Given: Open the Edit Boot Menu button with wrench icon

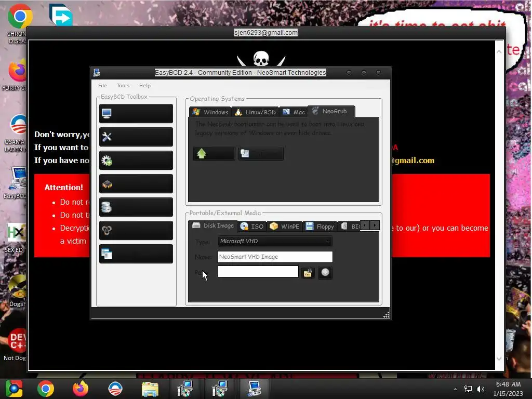Looking at the screenshot, I should tap(136, 137).
